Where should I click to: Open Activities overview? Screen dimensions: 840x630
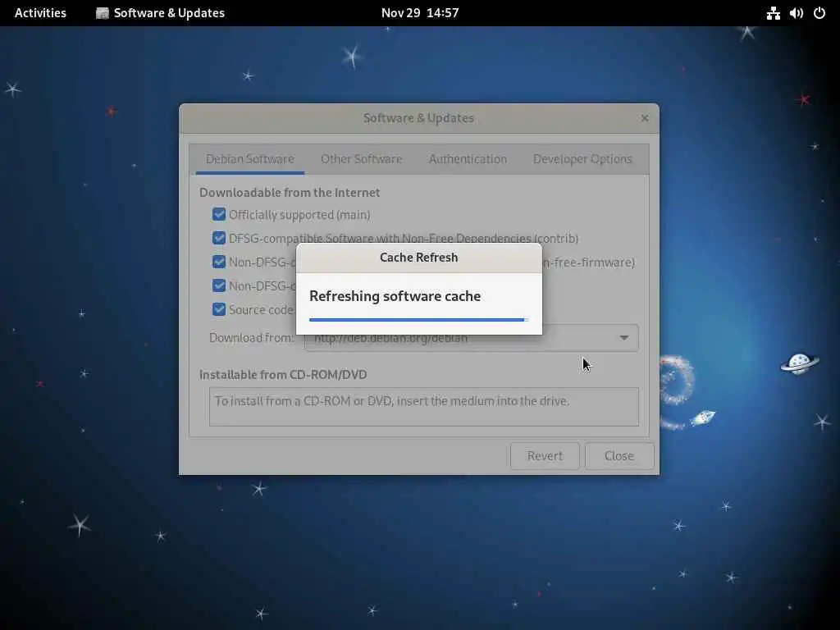click(40, 13)
